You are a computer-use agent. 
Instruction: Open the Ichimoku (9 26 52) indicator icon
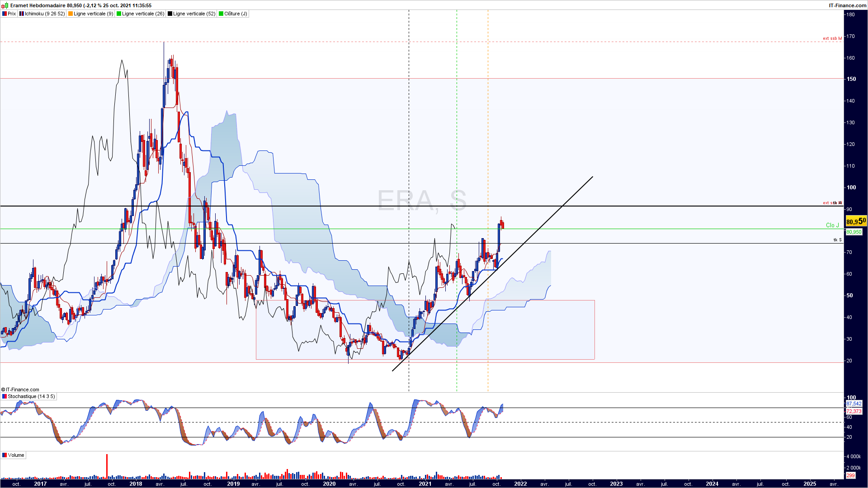[22, 14]
